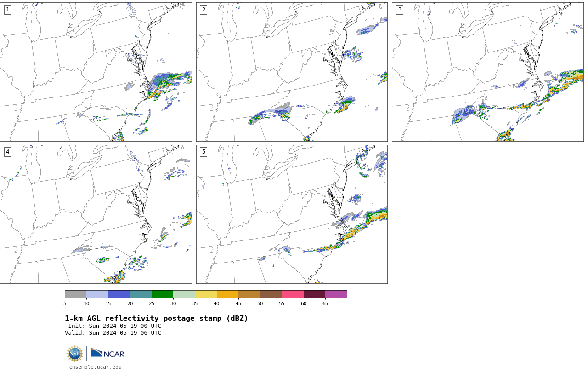
Task: Click the 1-km AGL reflectivity title
Action: pyautogui.click(x=156, y=319)
